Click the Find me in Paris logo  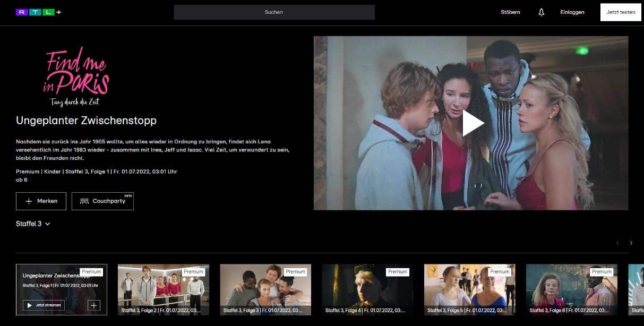pos(76,76)
